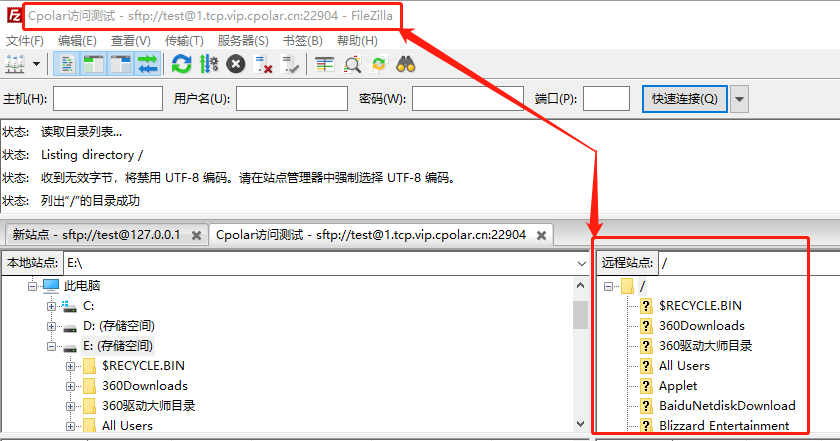Close the Cpolar访问测试 connection tab

pyautogui.click(x=542, y=235)
